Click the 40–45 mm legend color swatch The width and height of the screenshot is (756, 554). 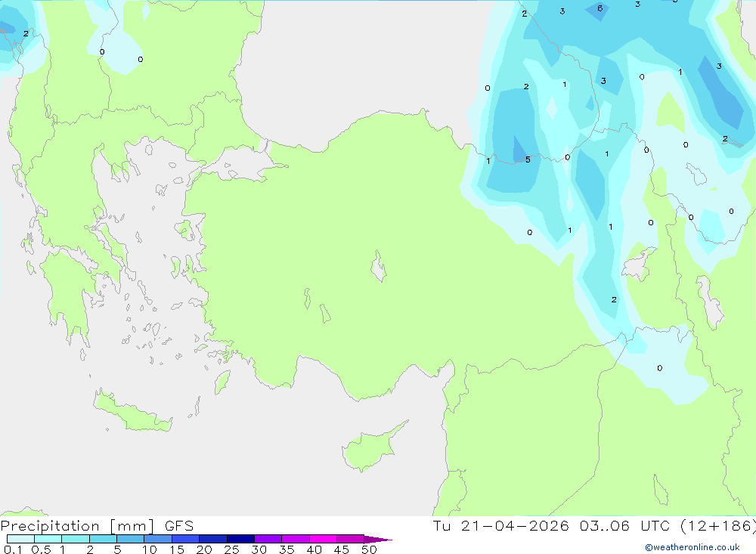point(323,539)
